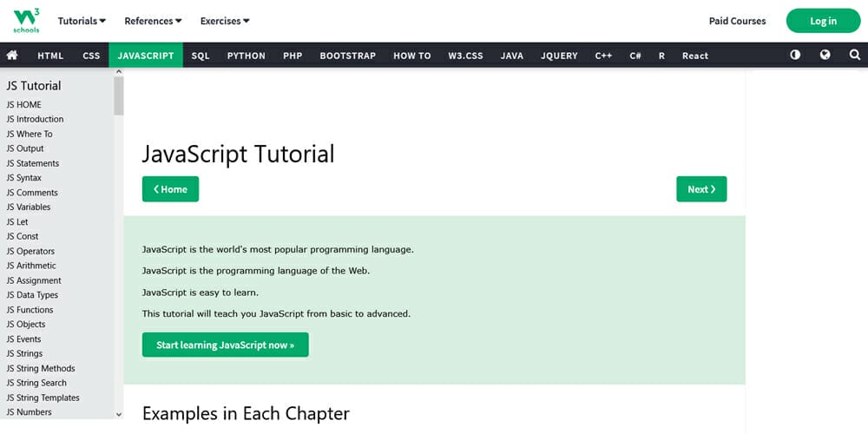Click Start learning JavaScript now button
The image size is (868, 434).
click(225, 345)
